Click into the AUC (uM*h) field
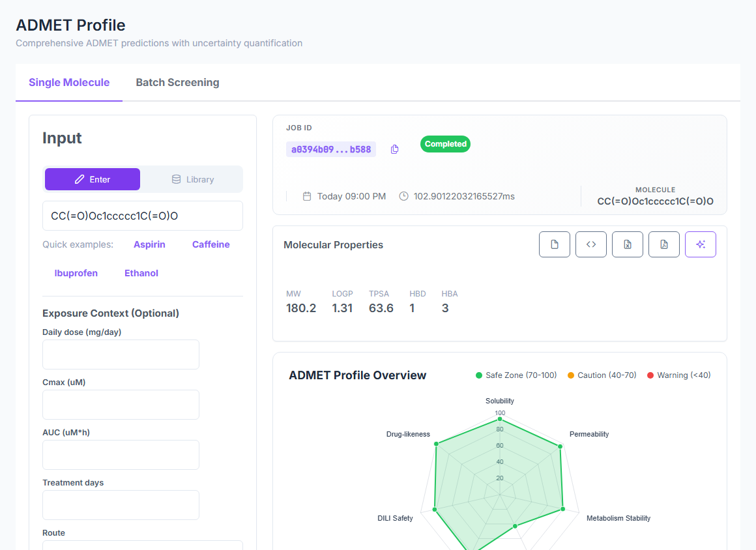Screen dimensions: 756x550 point(121,455)
